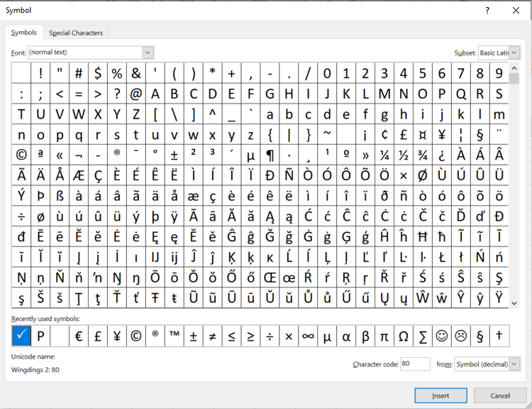Open the Font dropdown list
The height and width of the screenshot is (409, 532).
point(148,53)
